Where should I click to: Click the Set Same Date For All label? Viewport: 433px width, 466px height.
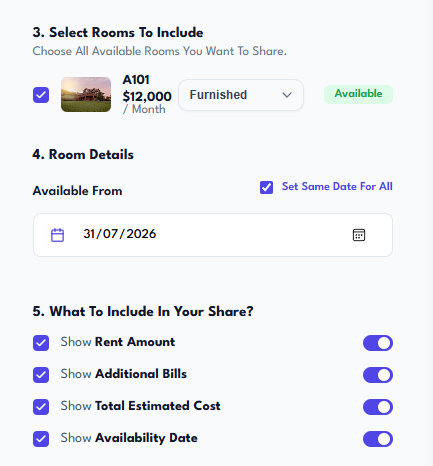pyautogui.click(x=337, y=186)
